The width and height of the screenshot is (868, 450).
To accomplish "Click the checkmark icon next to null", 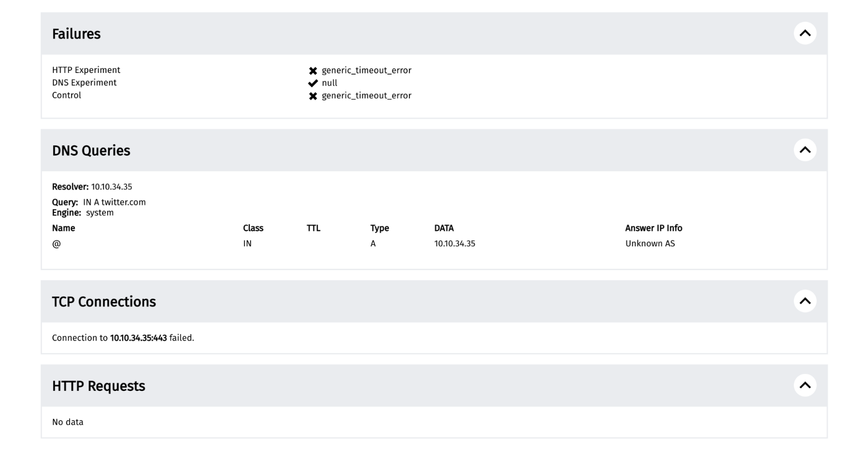I will point(313,83).
